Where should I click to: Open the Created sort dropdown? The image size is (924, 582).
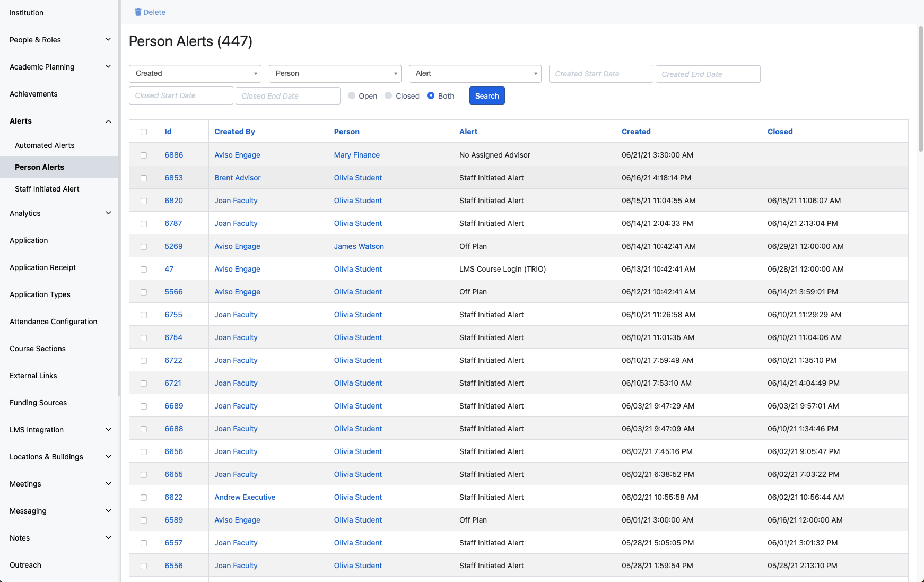pos(195,74)
